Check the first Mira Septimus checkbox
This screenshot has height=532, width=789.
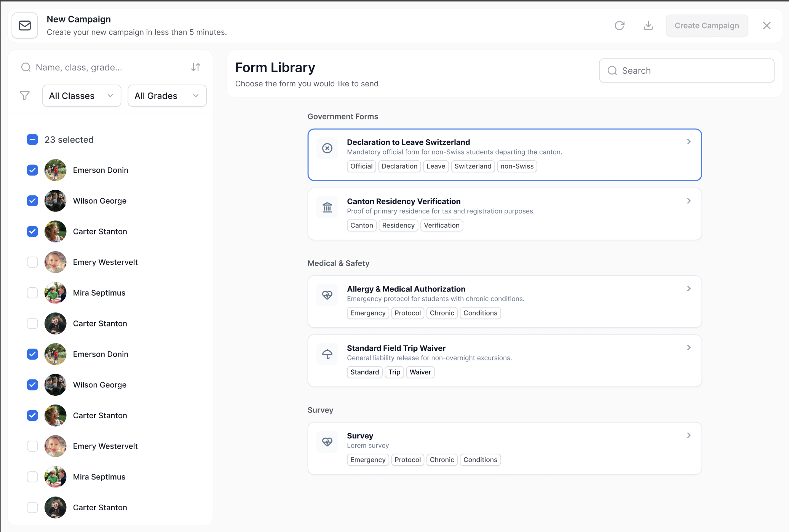[x=32, y=293]
